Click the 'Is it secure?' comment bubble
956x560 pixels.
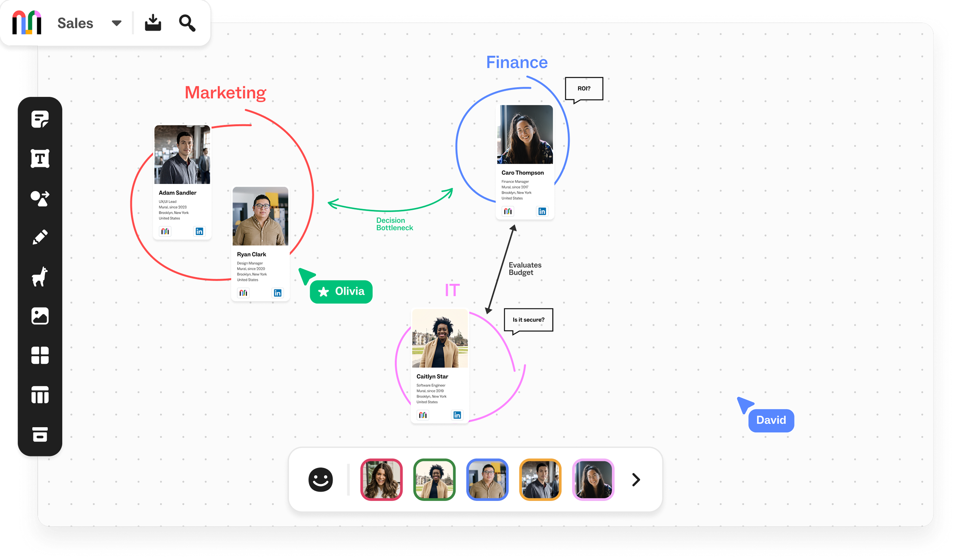pos(528,320)
